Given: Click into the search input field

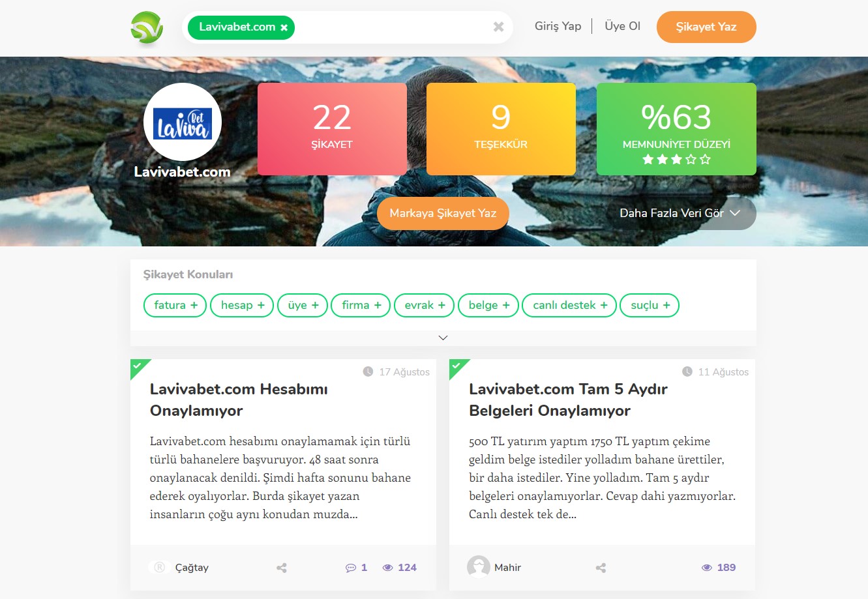Looking at the screenshot, I should (x=391, y=27).
